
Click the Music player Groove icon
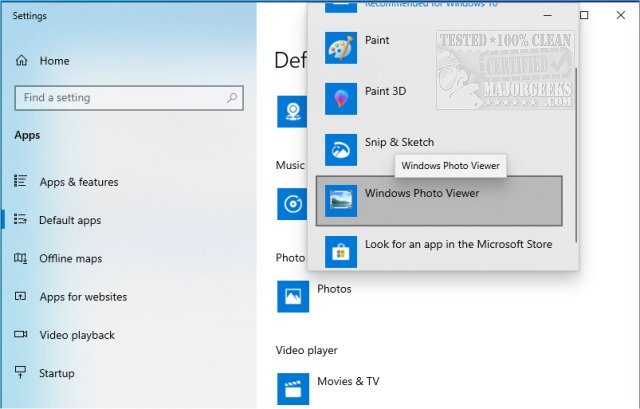292,204
